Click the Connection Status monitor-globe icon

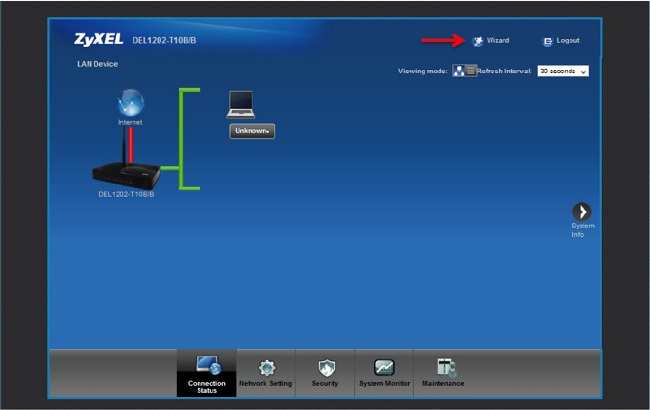pos(209,365)
